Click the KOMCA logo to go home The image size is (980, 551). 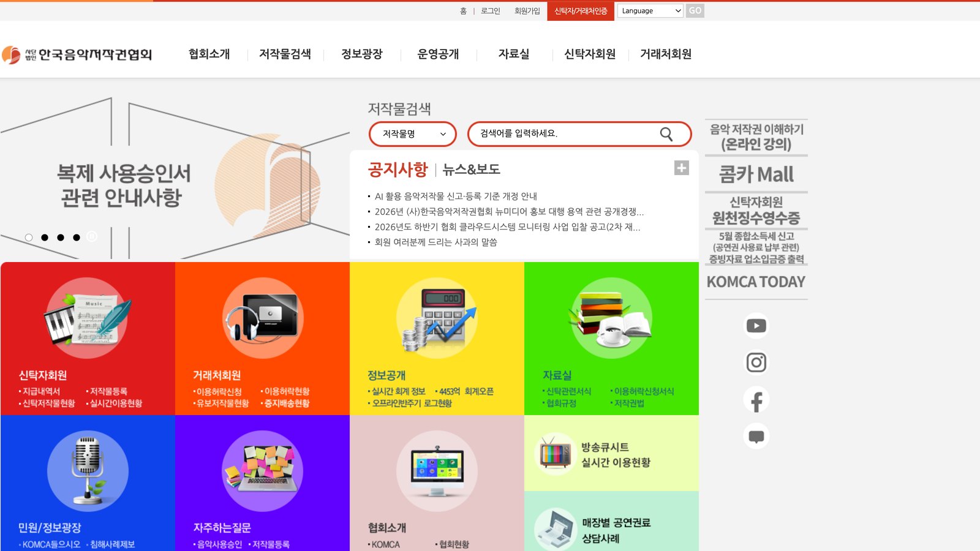[x=77, y=54]
